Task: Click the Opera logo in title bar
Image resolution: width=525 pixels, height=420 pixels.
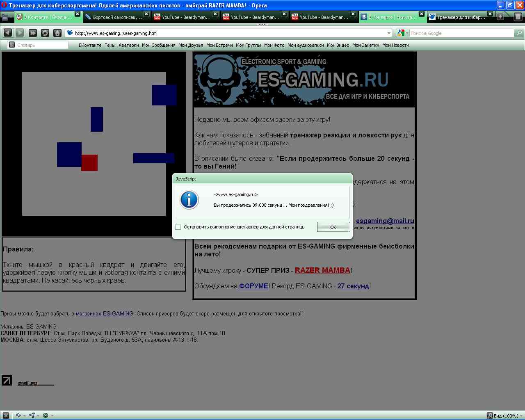Action: point(4,5)
